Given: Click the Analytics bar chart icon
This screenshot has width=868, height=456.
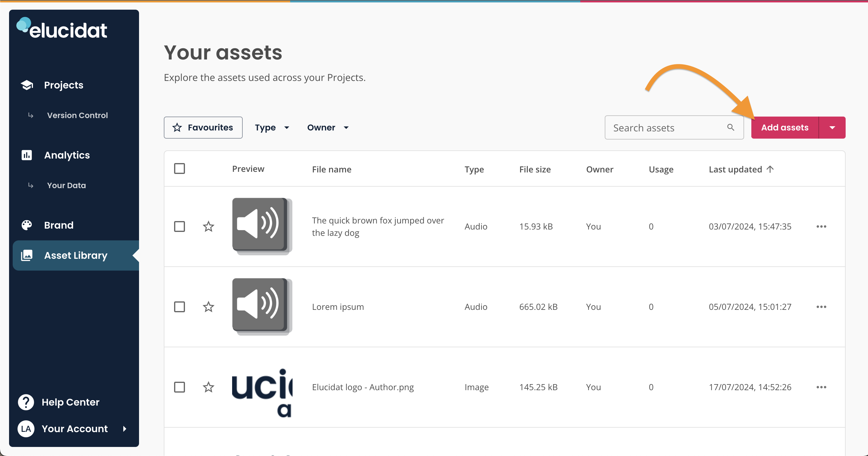Looking at the screenshot, I should point(27,155).
